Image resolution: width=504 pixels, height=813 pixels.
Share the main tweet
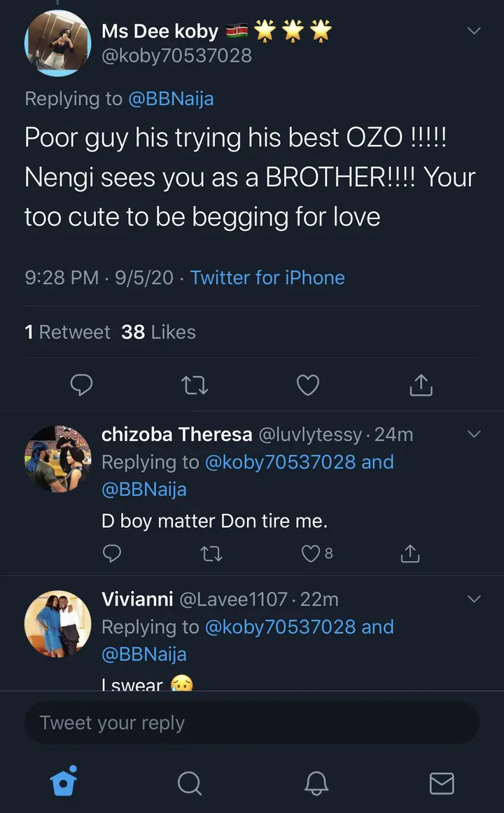pyautogui.click(x=421, y=384)
